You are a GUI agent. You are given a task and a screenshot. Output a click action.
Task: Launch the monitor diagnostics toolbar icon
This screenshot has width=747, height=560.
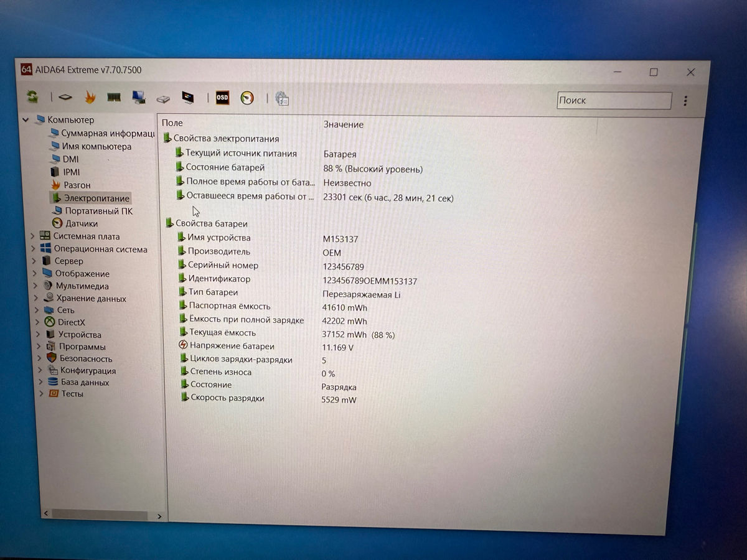coord(187,98)
